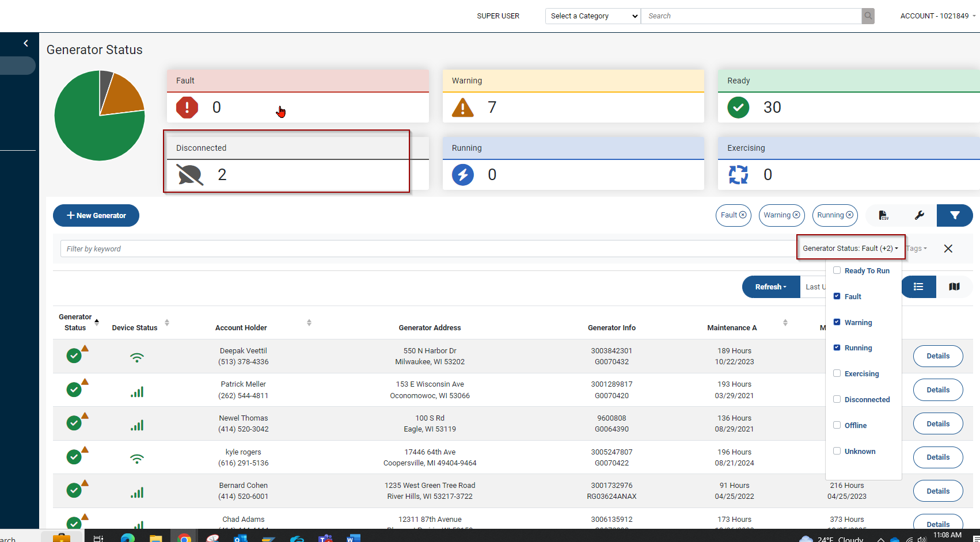Close the filter bar with the X
980x542 pixels.
948,249
